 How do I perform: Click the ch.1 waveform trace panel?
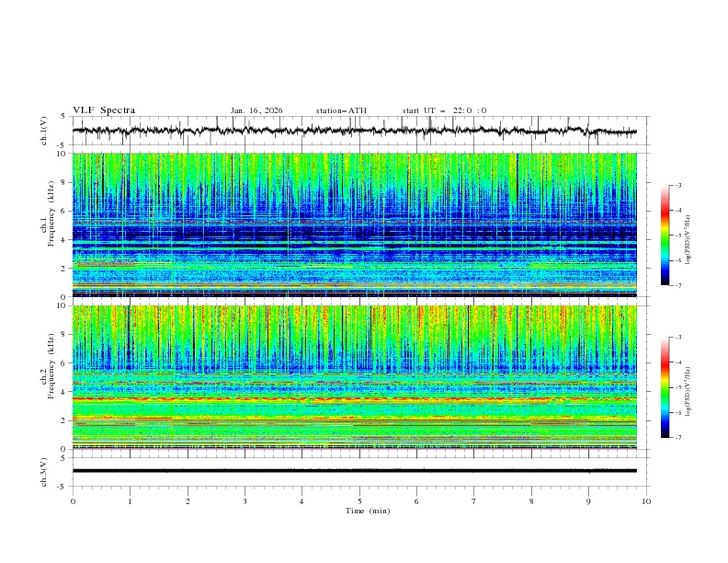[359, 131]
